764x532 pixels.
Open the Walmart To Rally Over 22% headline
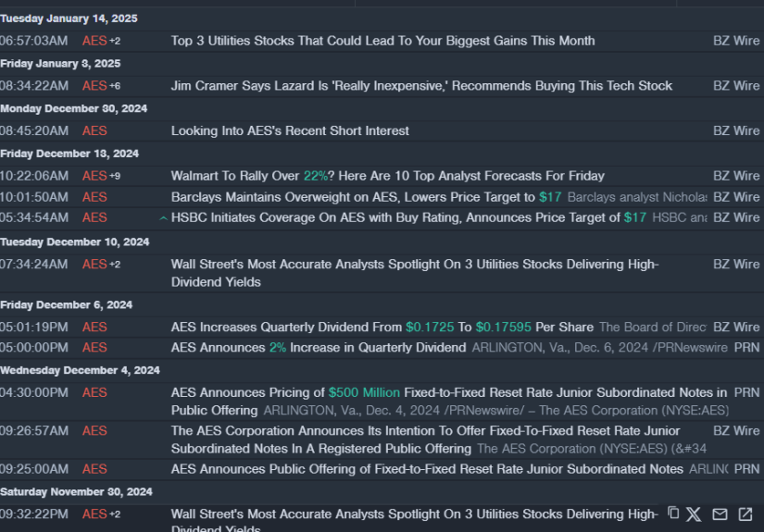387,176
